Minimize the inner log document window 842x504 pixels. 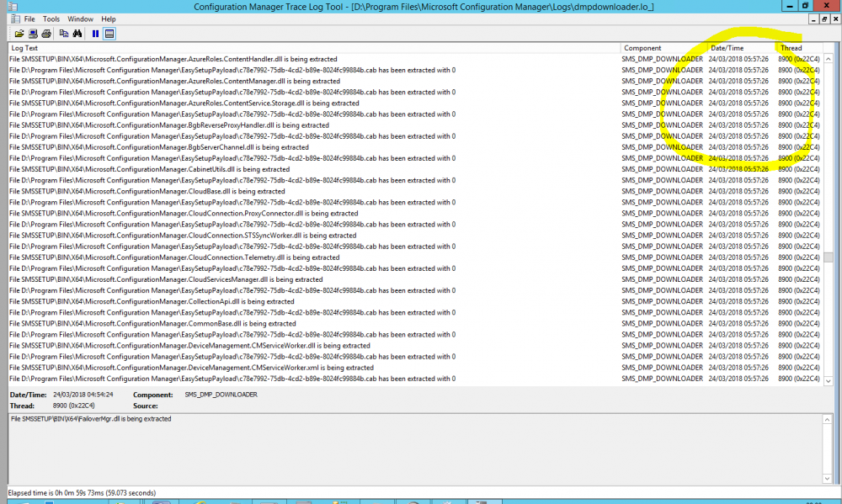[x=813, y=19]
